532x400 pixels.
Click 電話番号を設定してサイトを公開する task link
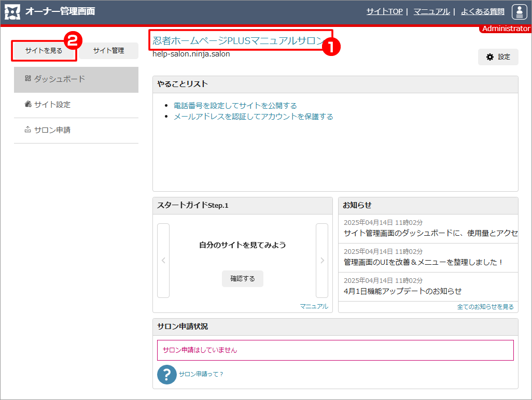235,105
